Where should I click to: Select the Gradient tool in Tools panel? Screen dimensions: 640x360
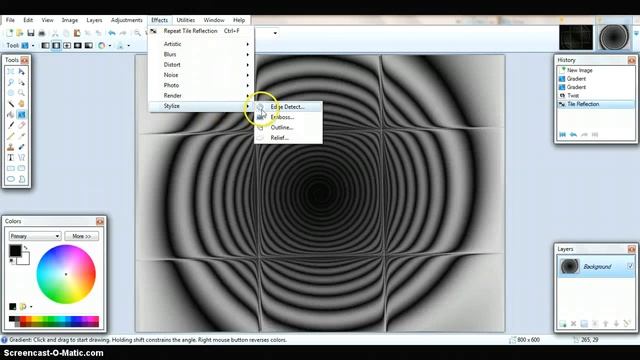[x=21, y=115]
